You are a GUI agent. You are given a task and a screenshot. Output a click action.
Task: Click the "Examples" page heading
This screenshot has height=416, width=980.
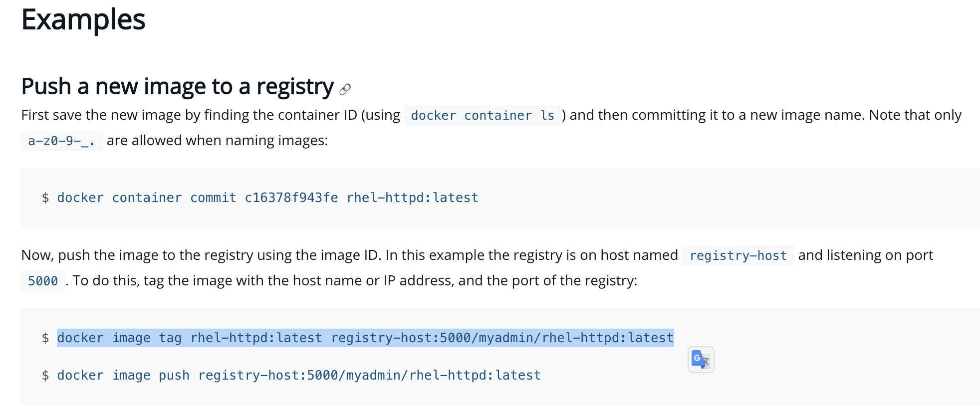pyautogui.click(x=83, y=20)
